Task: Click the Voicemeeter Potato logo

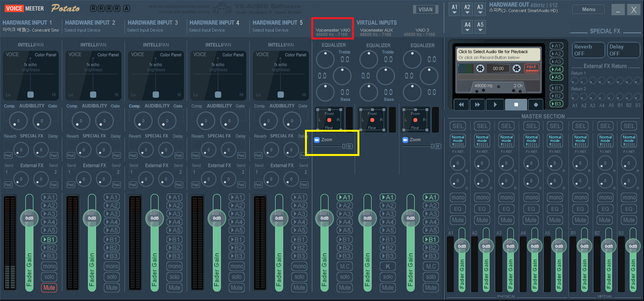Action: click(65, 8)
